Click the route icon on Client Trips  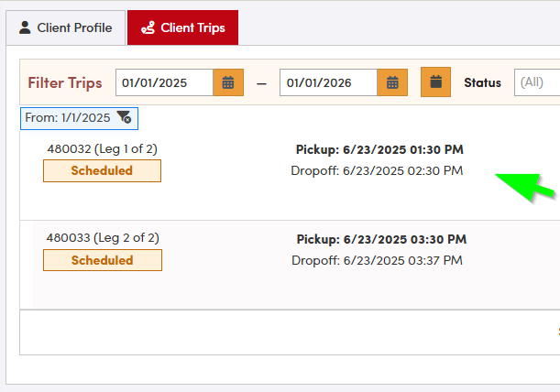148,27
